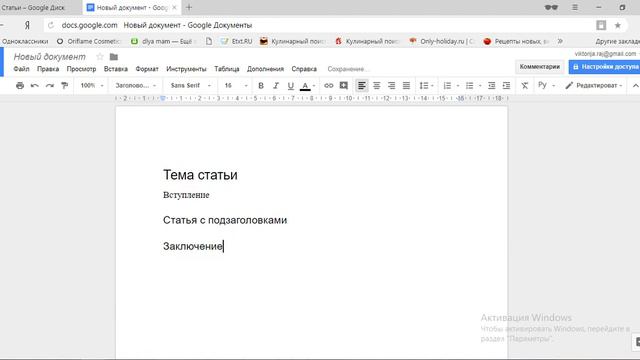Open a new browser tab
The image size is (640, 360).
pyautogui.click(x=189, y=7)
